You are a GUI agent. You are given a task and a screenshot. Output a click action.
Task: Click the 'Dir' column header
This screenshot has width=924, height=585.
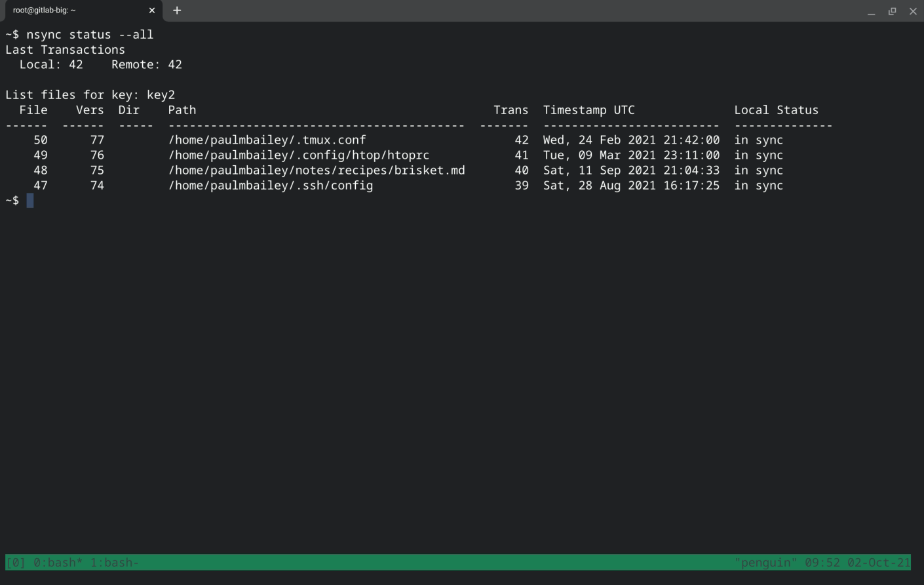point(129,110)
